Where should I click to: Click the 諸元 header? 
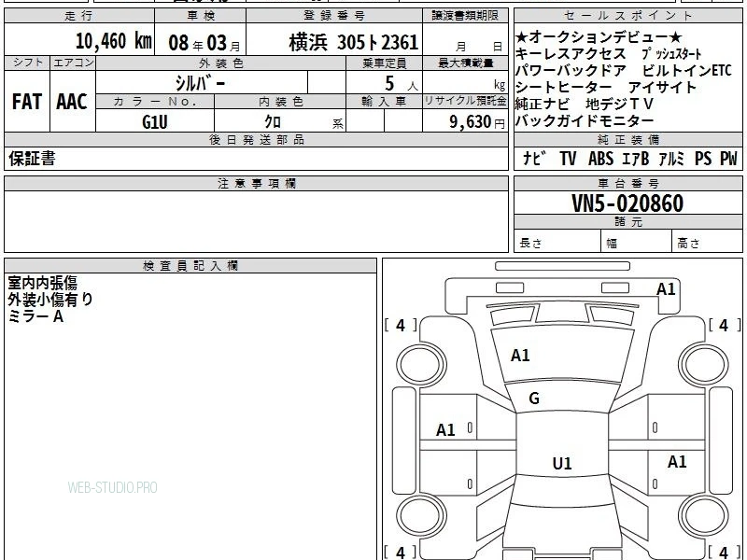[x=627, y=221]
